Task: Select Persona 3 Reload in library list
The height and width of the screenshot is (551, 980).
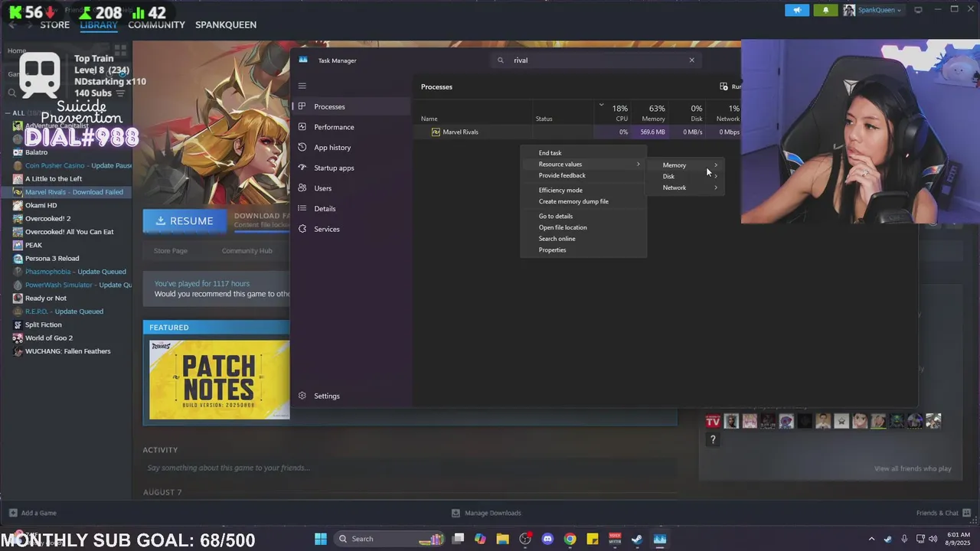Action: click(52, 258)
